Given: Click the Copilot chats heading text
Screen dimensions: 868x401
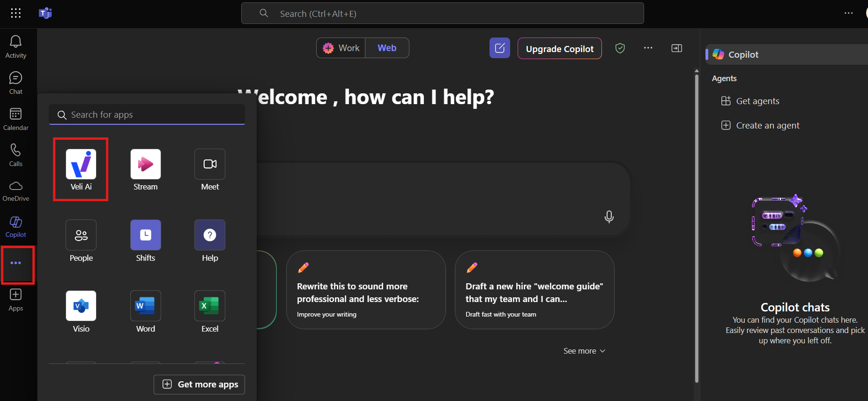Looking at the screenshot, I should [795, 307].
